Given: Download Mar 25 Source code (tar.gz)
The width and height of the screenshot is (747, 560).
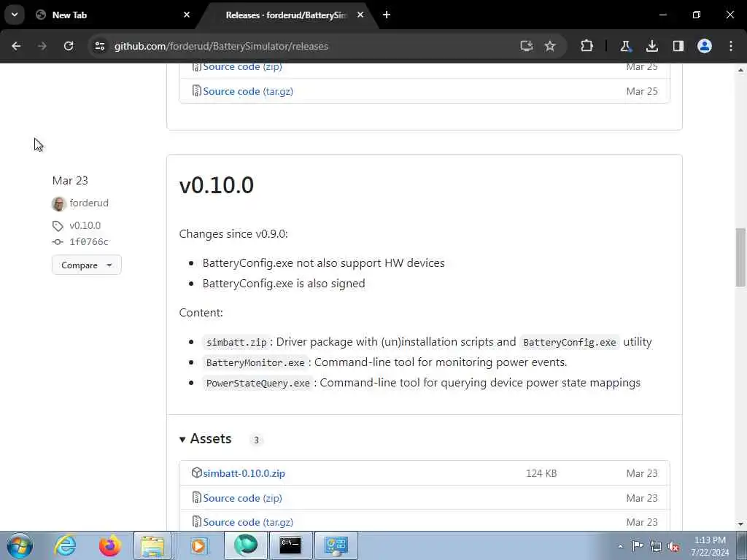Looking at the screenshot, I should coord(248,91).
